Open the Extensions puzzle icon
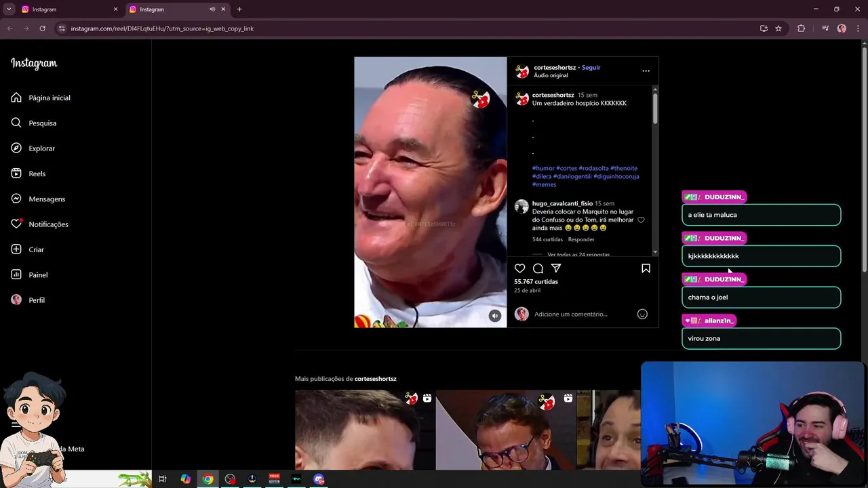 802,28
